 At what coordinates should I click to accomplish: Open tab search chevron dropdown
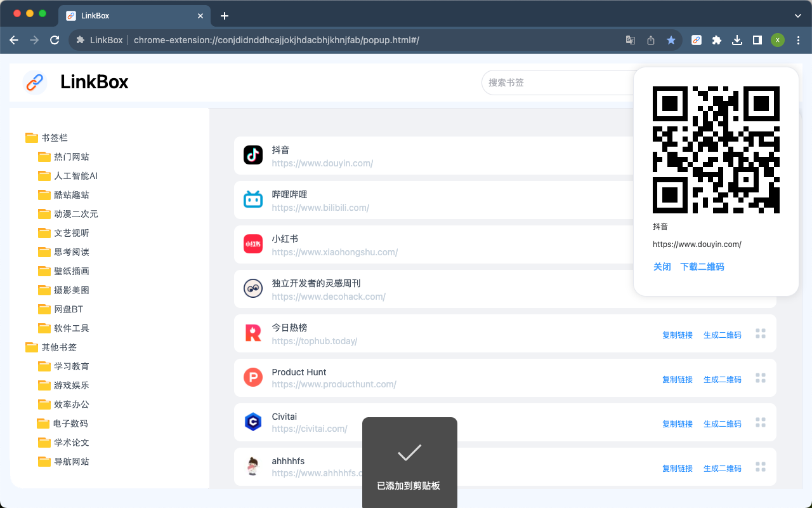(798, 15)
